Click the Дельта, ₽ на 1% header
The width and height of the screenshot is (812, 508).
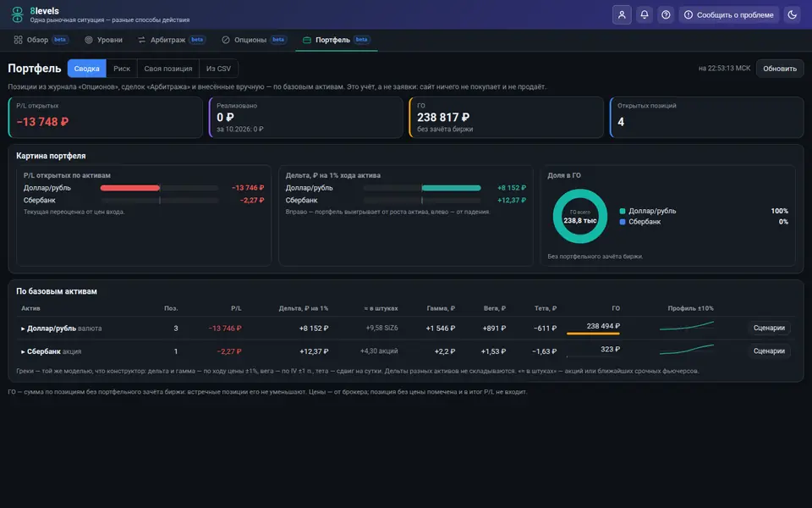[x=304, y=308]
